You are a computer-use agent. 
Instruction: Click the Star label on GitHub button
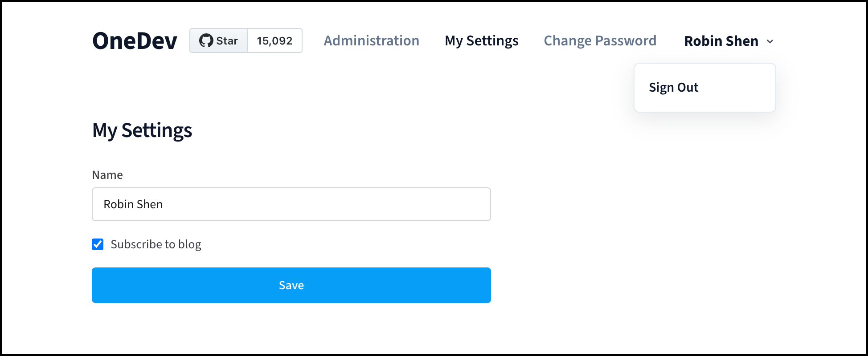227,41
